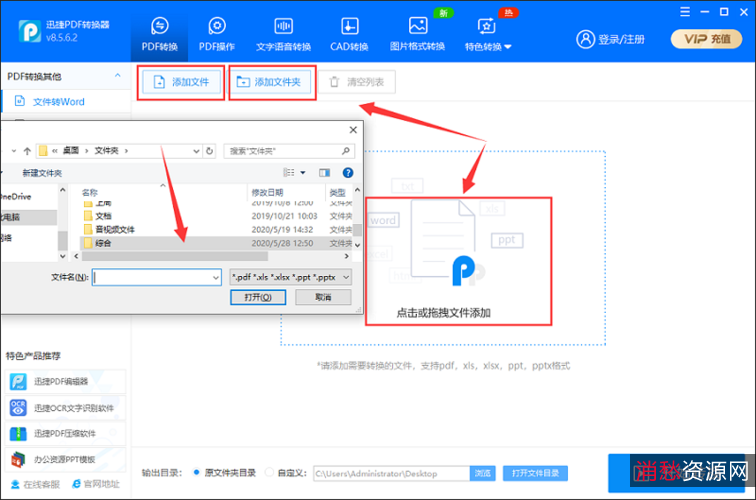Sort by 修改日期 column header
This screenshot has width=756, height=500.
(x=267, y=192)
